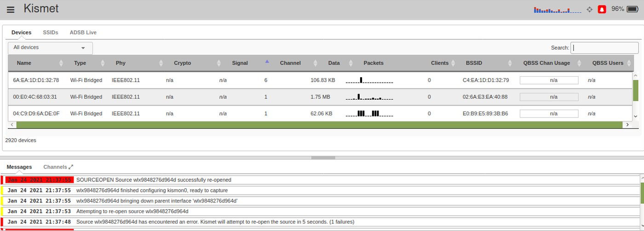Screen dimensions: 644x231
Task: Click QBSS usage bar for 6A:EA:1D:D1:32:78
Action: coord(549,80)
